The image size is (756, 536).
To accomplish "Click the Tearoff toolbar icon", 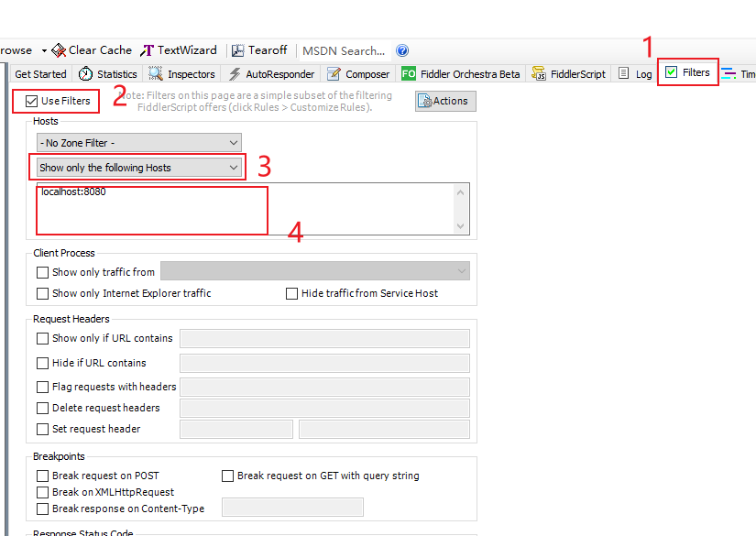I will (238, 50).
